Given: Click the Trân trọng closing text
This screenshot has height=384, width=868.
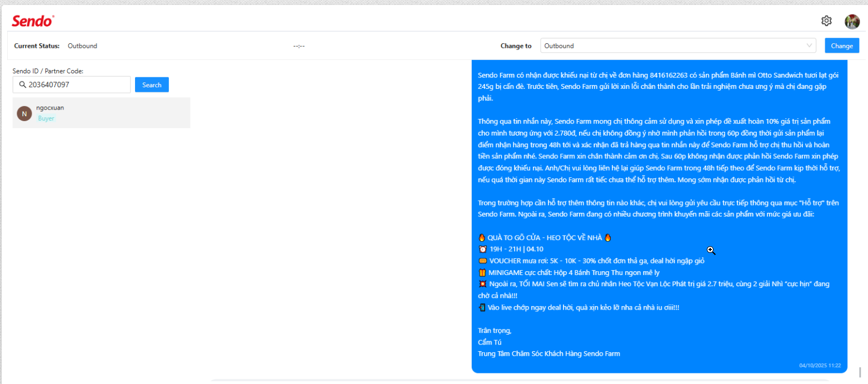Looking at the screenshot, I should (495, 331).
